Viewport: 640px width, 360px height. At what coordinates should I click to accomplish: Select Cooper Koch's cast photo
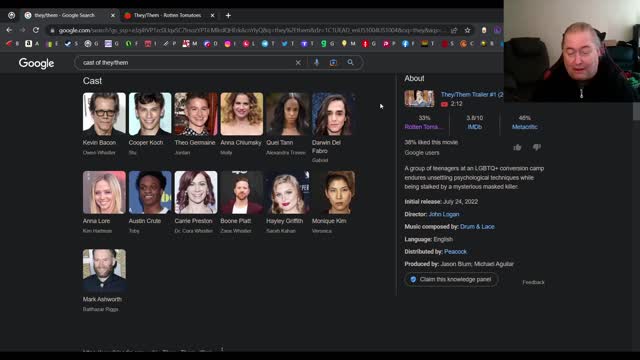[x=150, y=114]
